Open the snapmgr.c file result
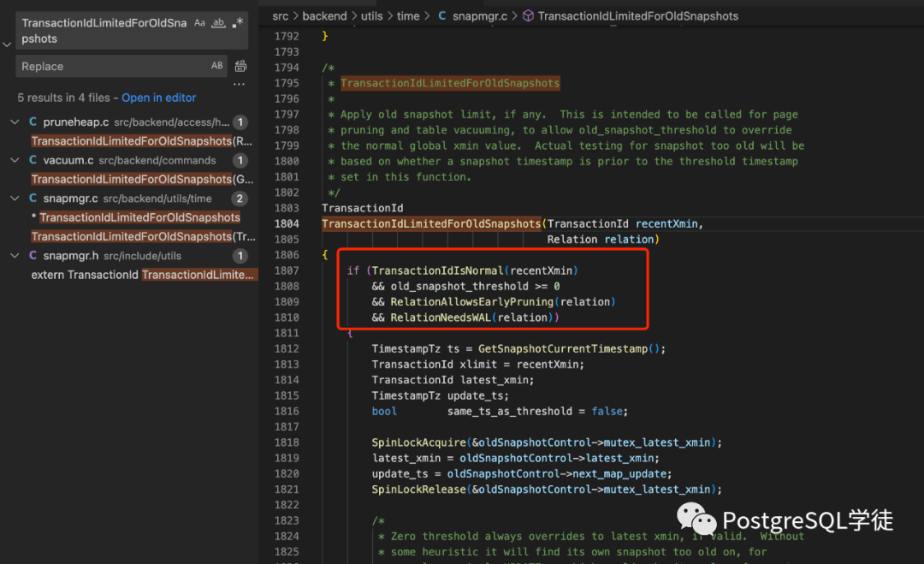This screenshot has width=924, height=564. pyautogui.click(x=71, y=199)
